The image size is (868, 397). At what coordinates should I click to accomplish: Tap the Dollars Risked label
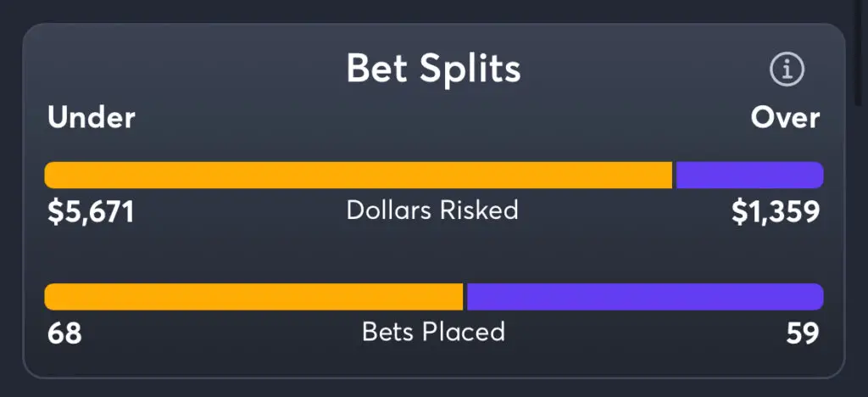tap(432, 210)
